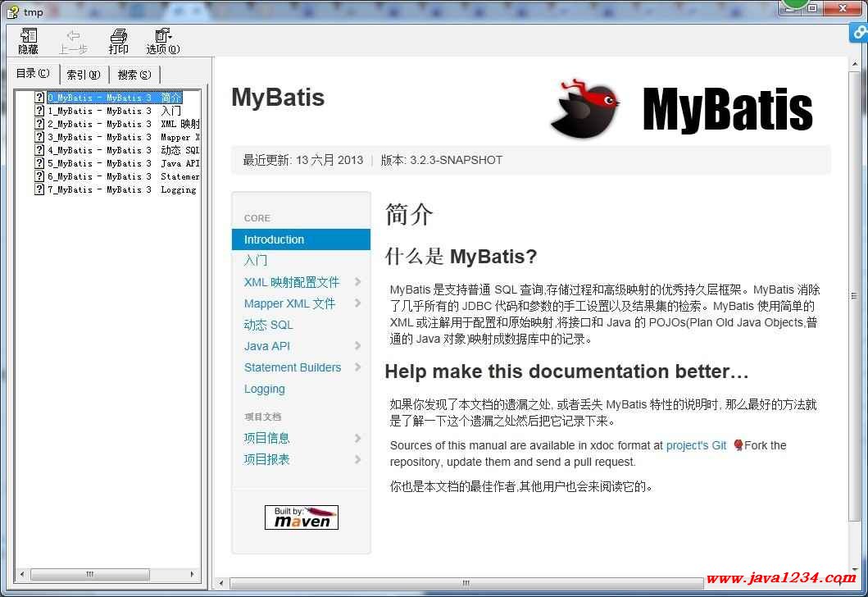Click the Help make this documentation better heading
Viewport: 868px width, 597px height.
point(566,371)
